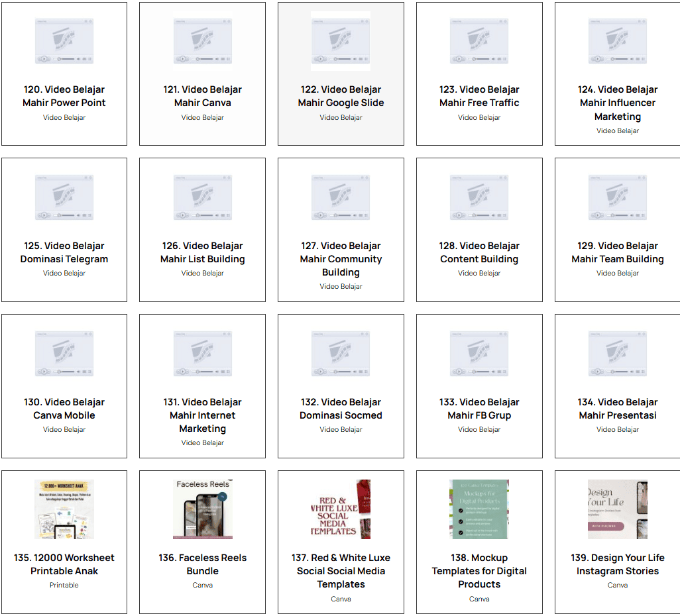Click video icon above Canva Mobile
680x616 pixels.
(x=64, y=354)
